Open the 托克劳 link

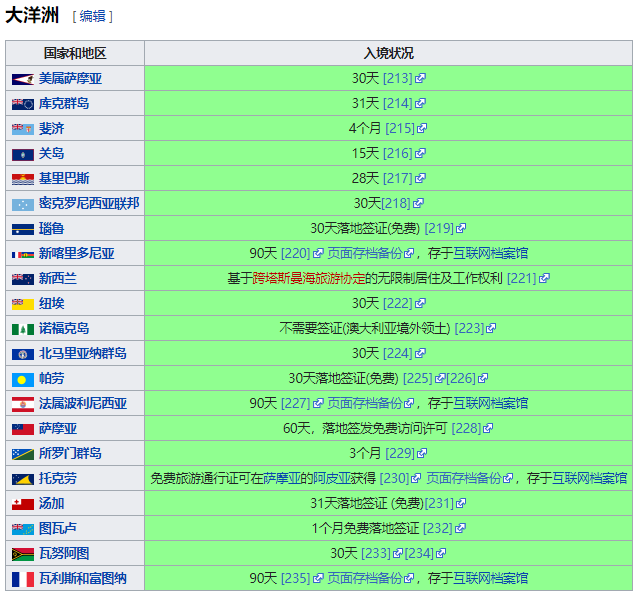pos(57,478)
